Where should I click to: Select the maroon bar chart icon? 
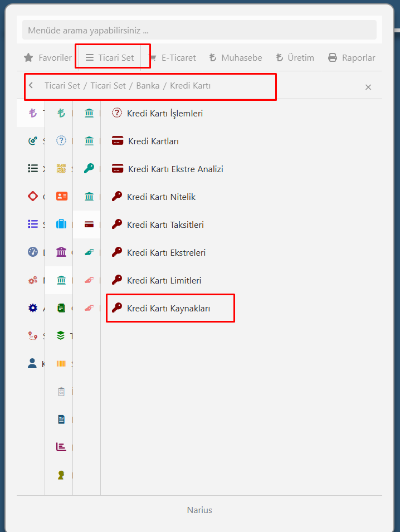[x=61, y=447]
